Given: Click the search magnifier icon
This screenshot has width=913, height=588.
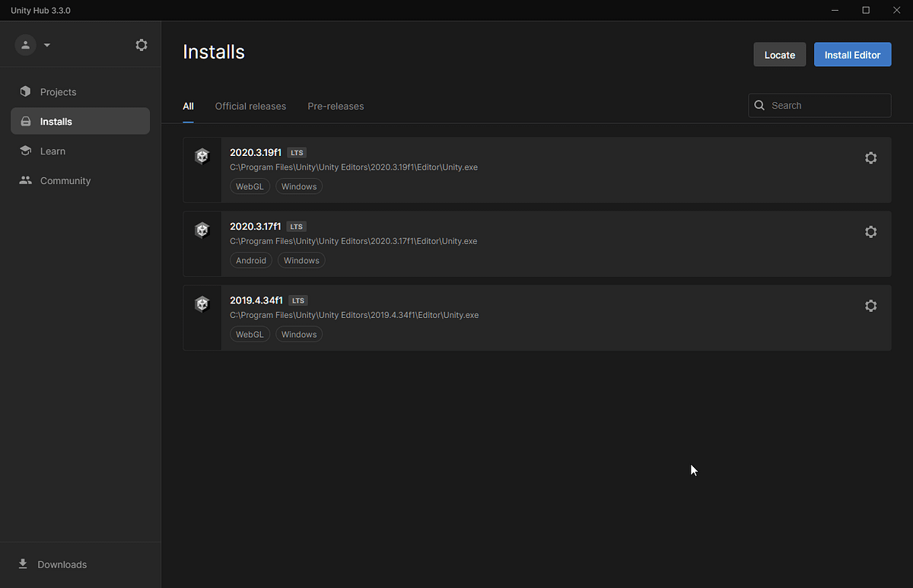Looking at the screenshot, I should tap(759, 105).
